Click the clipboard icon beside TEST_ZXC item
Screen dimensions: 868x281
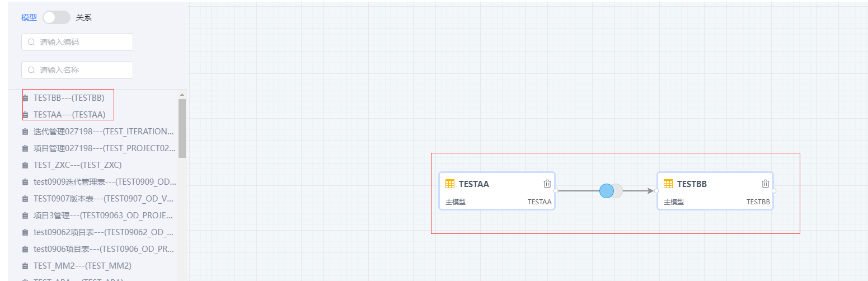point(25,165)
